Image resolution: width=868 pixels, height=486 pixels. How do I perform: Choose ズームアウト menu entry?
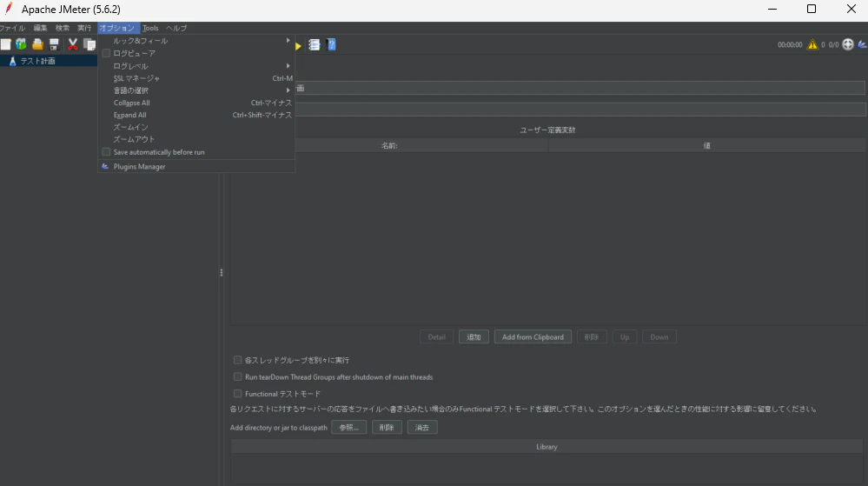pos(196,139)
